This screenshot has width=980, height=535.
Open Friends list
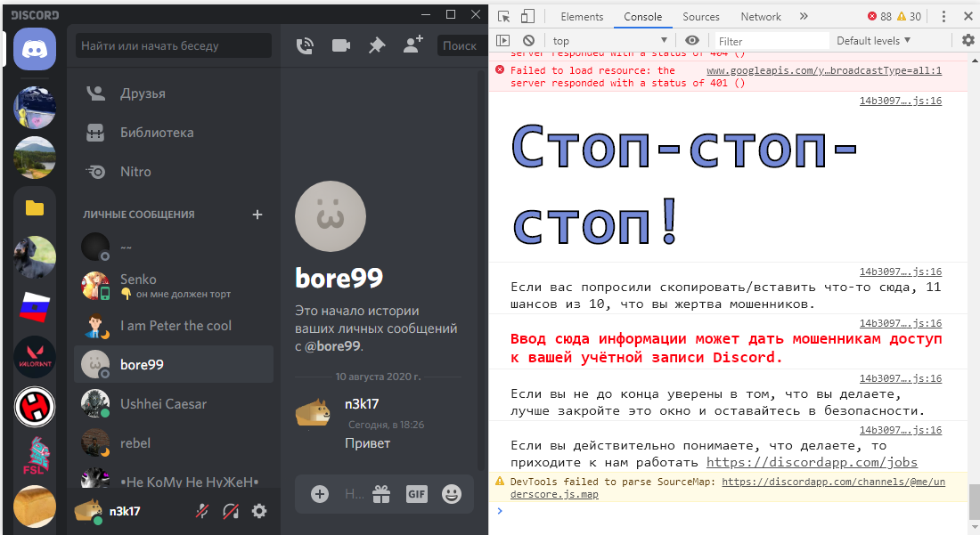[x=173, y=93]
